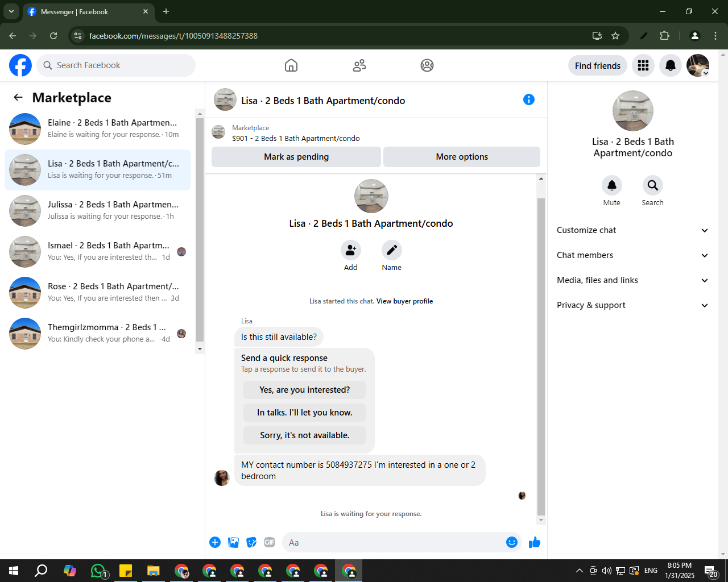Open Elaine's apartment conversation
The image size is (728, 582).
coord(97,129)
